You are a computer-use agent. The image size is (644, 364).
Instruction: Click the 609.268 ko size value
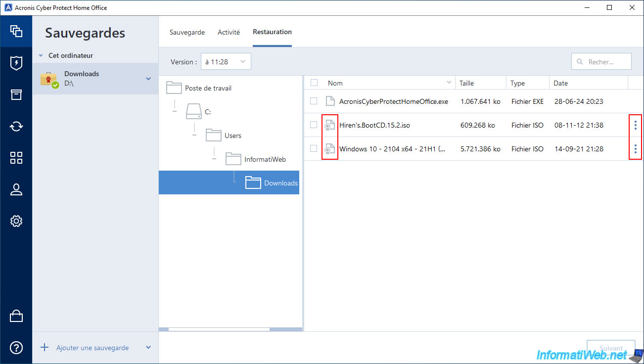tap(478, 125)
